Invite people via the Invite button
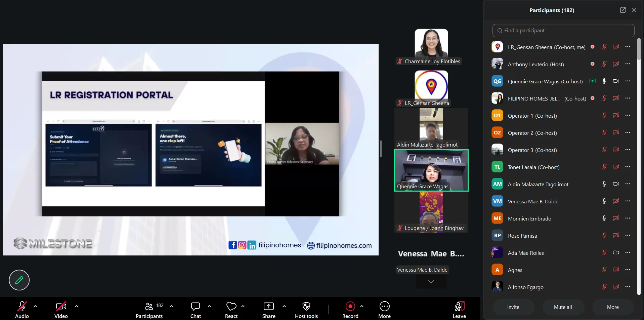The width and height of the screenshot is (644, 320). pyautogui.click(x=513, y=307)
